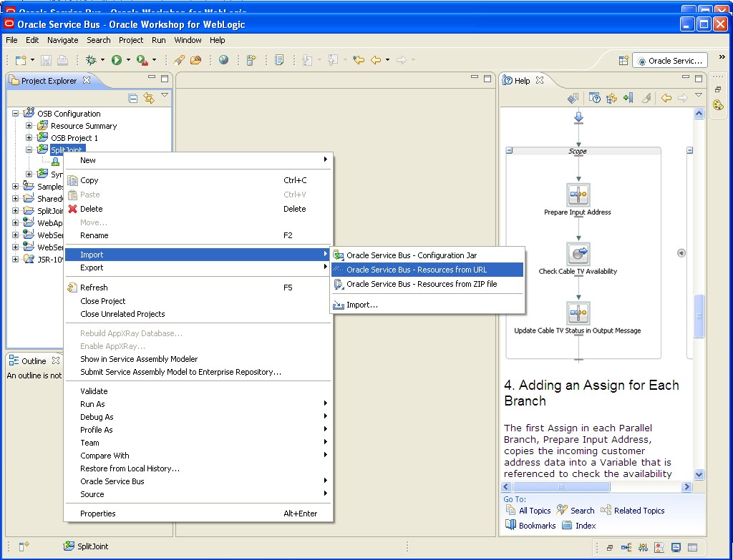Close the Help view tab
The width and height of the screenshot is (733, 560).
[x=540, y=80]
